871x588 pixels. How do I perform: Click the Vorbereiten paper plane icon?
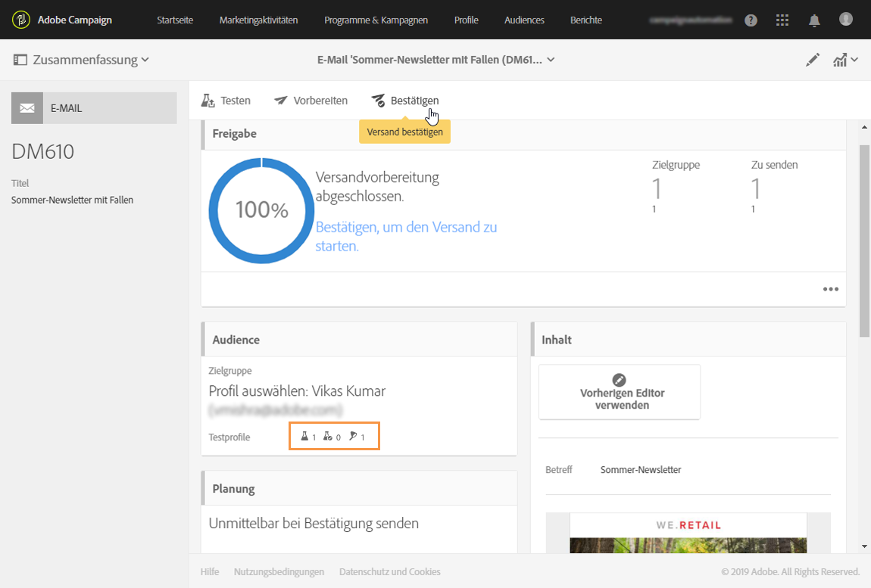pyautogui.click(x=281, y=101)
